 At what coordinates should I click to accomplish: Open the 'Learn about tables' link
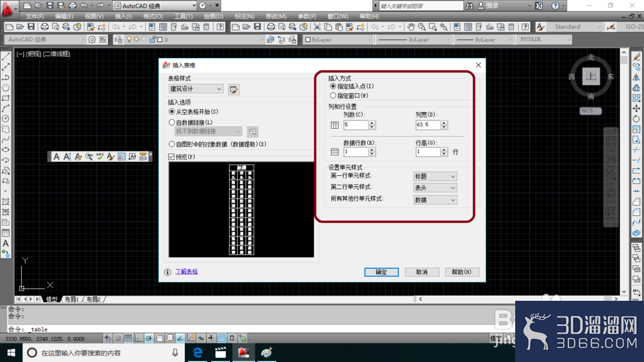187,272
